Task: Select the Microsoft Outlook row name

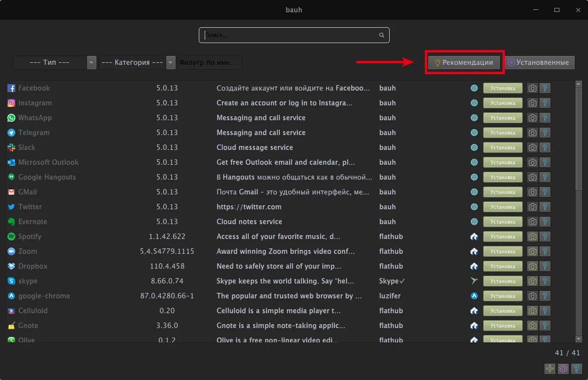Action: coord(48,162)
